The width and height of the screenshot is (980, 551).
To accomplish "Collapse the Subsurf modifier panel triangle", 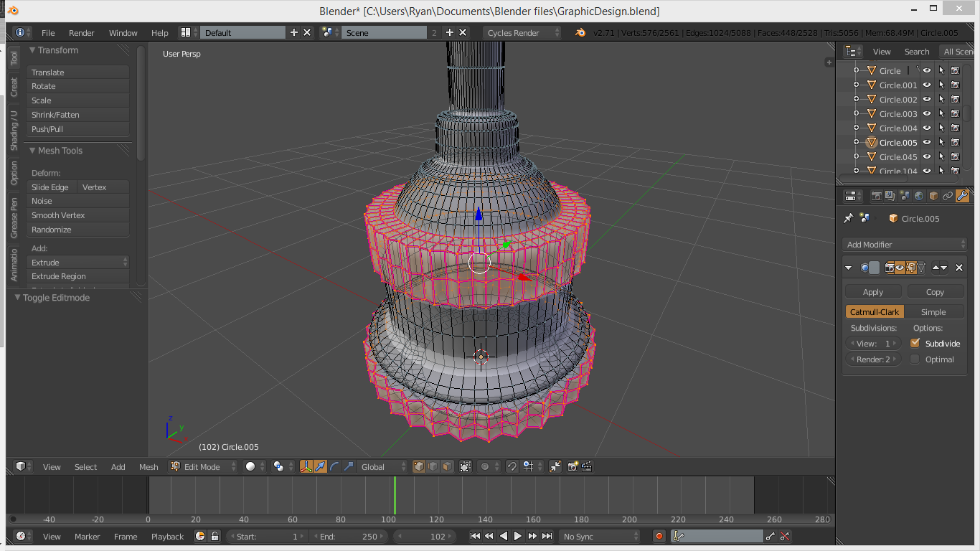I will click(x=849, y=268).
